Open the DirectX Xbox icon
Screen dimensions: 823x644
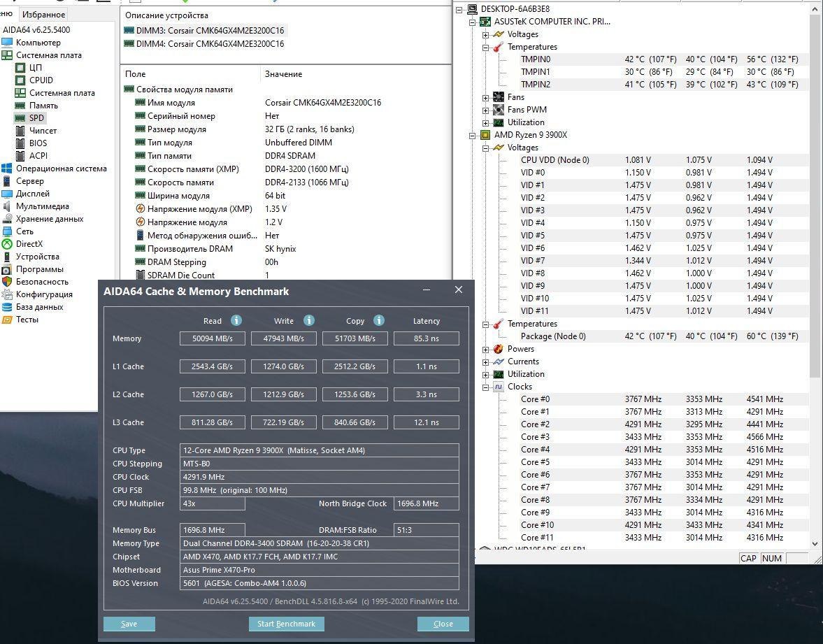coord(7,244)
